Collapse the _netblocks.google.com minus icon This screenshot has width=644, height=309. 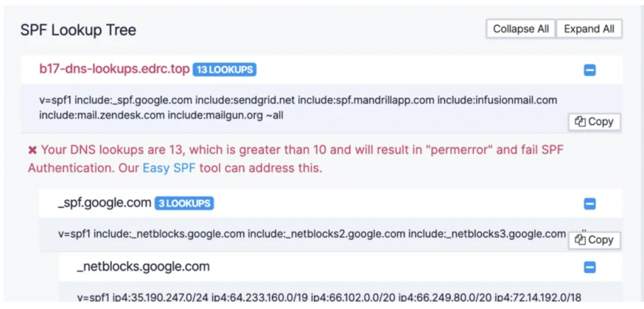[x=590, y=268]
